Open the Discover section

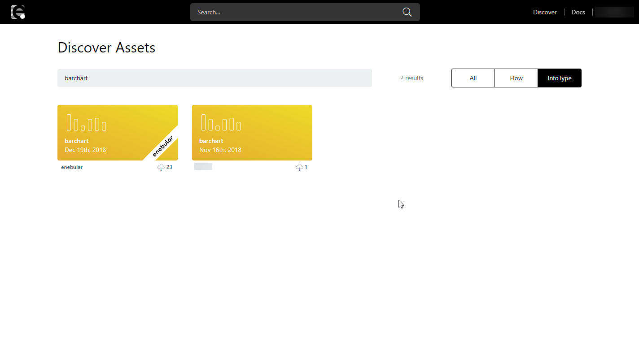coord(545,12)
